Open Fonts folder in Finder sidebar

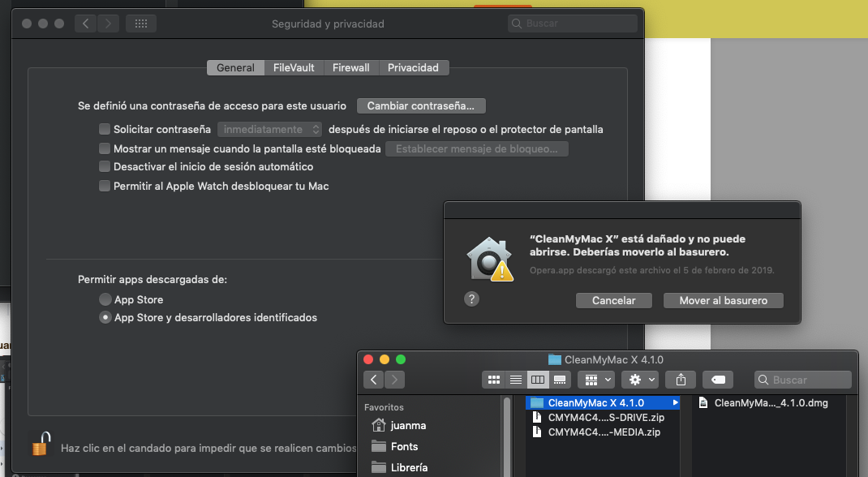pyautogui.click(x=395, y=446)
